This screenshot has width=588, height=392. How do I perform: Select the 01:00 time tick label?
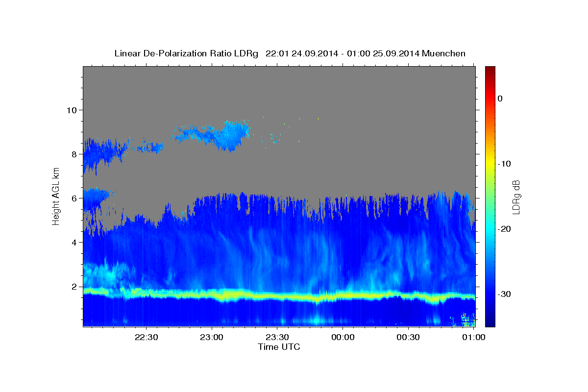pos(473,338)
